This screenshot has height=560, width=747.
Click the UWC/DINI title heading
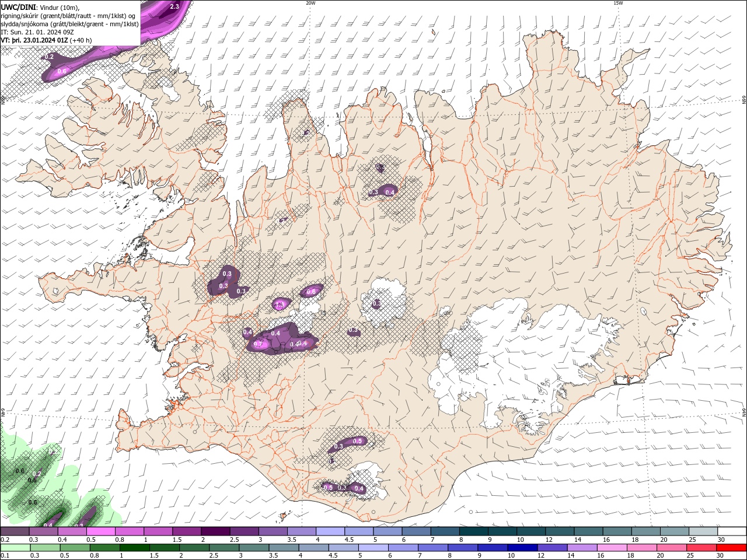(x=18, y=6)
